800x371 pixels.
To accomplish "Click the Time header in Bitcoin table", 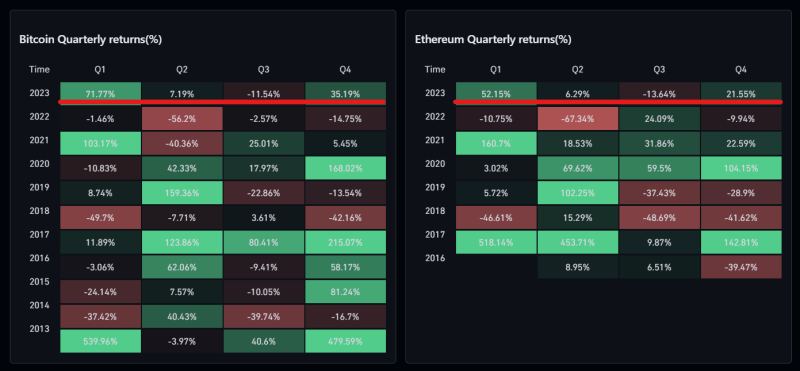I will pyautogui.click(x=39, y=69).
